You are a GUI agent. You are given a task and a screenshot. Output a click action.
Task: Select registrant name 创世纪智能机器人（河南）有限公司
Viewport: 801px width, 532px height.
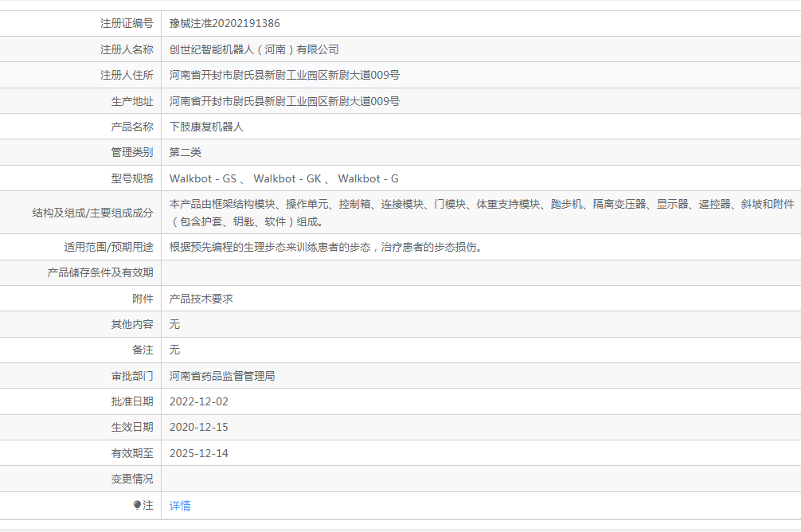(254, 49)
